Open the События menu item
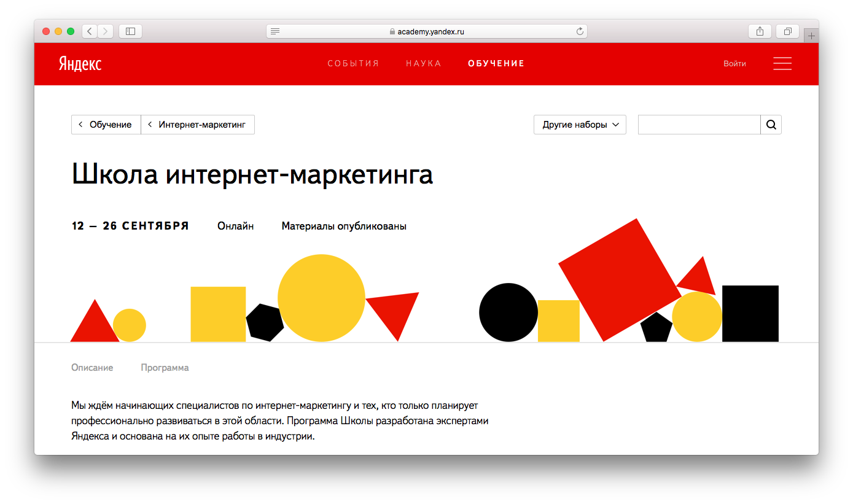853x504 pixels. [x=353, y=64]
